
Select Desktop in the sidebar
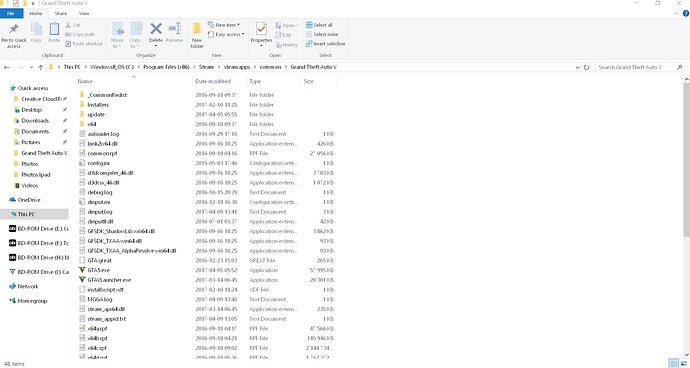[x=32, y=110]
